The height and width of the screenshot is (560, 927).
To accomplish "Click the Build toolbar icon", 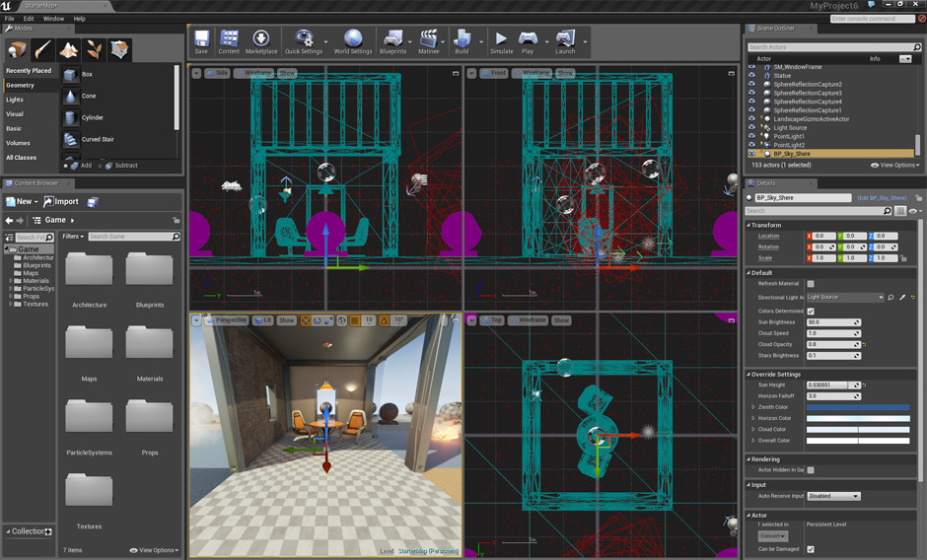I will coord(462,41).
